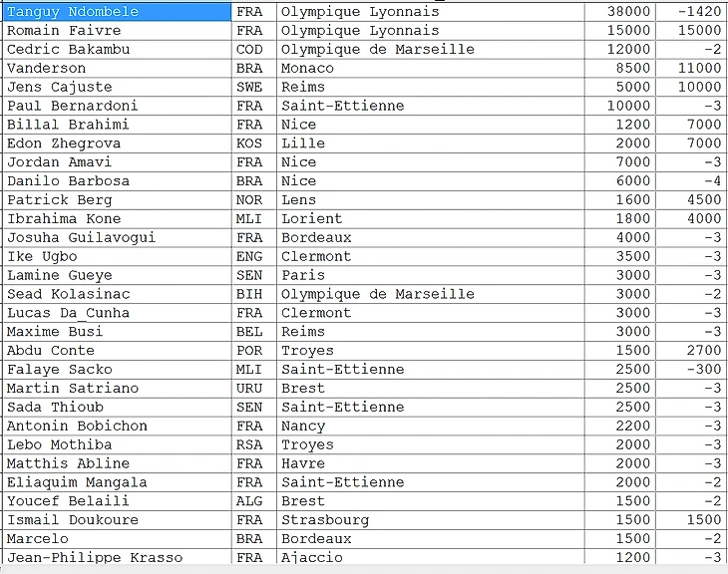Select the RSA nationality cell
Screen dimensions: 728x574
pyautogui.click(x=254, y=444)
